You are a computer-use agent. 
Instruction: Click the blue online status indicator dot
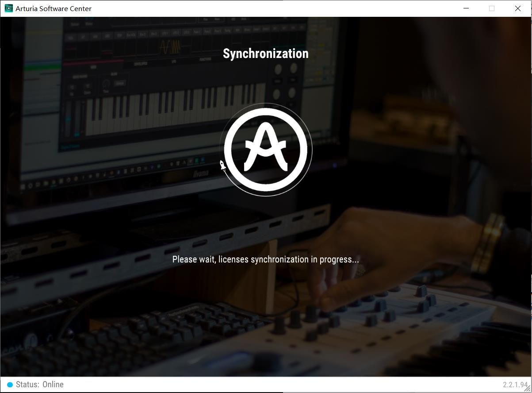(x=10, y=385)
